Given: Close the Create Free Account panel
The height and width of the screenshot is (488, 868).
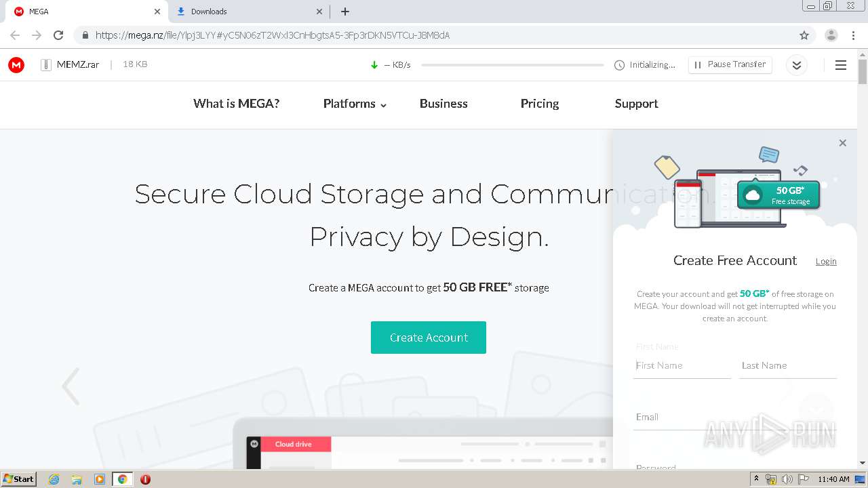Looking at the screenshot, I should pyautogui.click(x=842, y=143).
